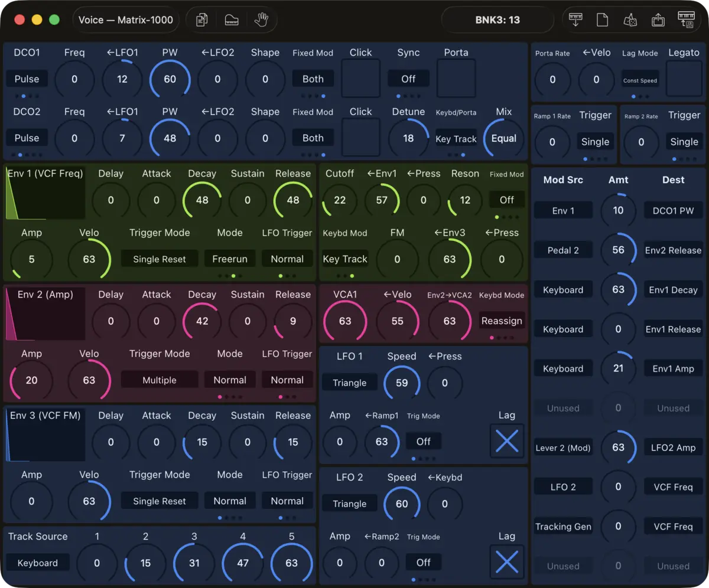Screen dimensions: 709x588
Task: Open Env 1 Trigger Mode Single Reset selector
Action: (160, 259)
